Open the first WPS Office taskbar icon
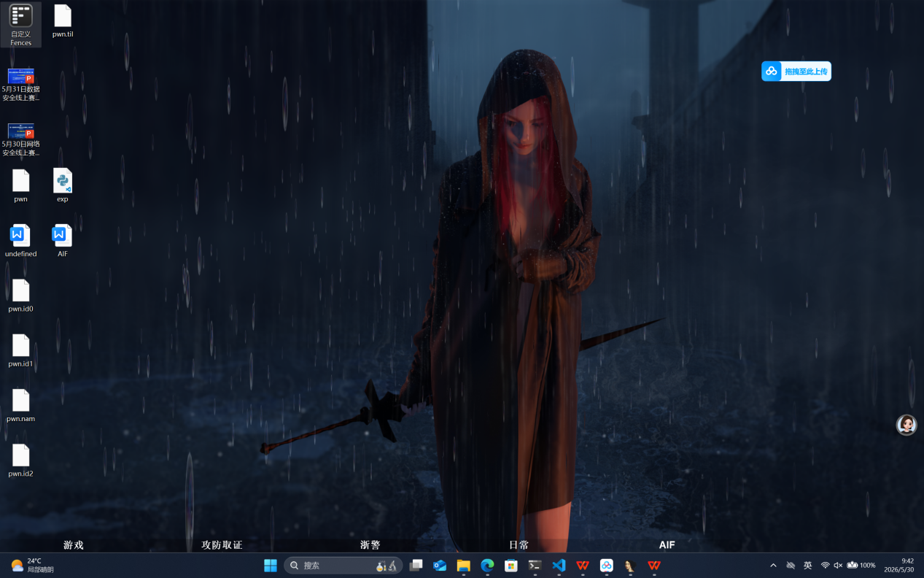 (x=583, y=566)
